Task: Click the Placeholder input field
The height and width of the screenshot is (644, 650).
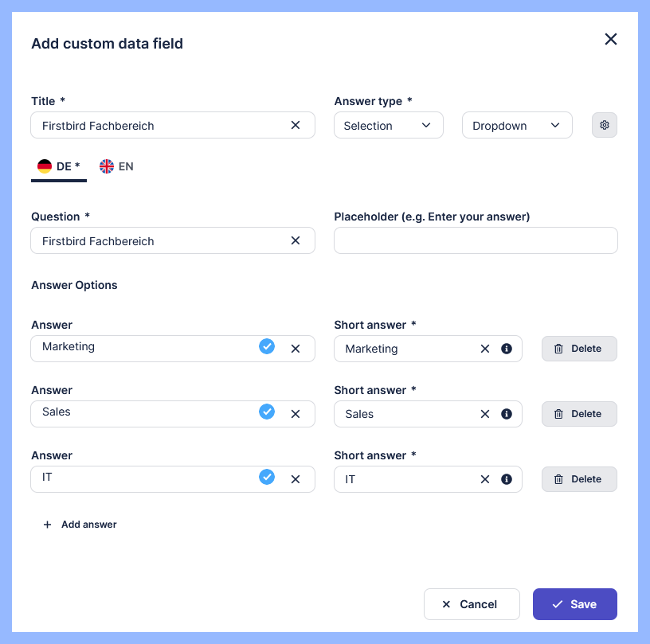Action: [476, 240]
